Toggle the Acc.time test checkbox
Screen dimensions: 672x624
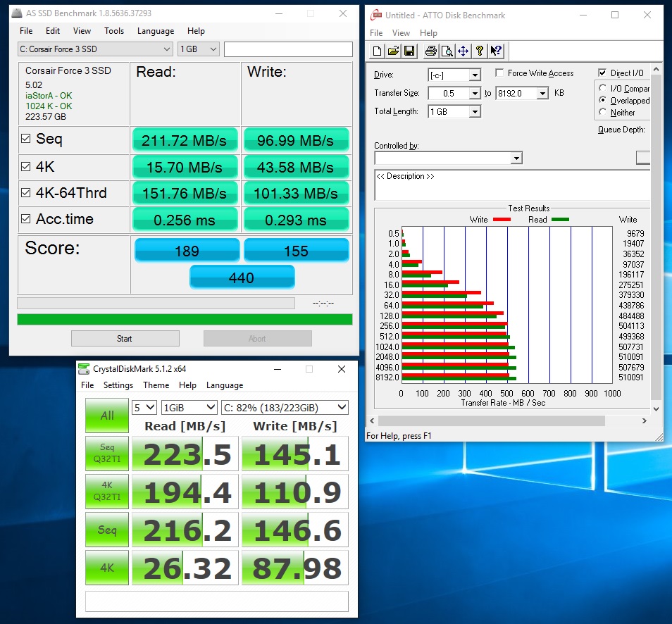[x=26, y=218]
